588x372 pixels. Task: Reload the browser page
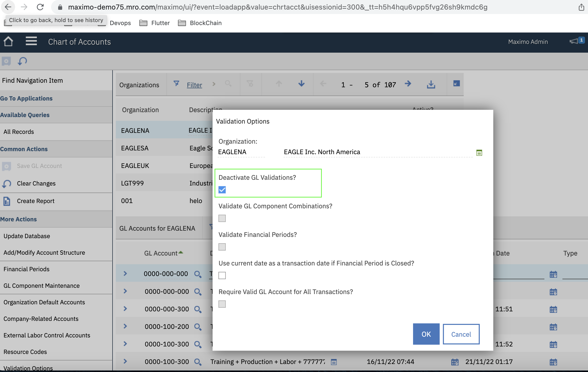(40, 7)
